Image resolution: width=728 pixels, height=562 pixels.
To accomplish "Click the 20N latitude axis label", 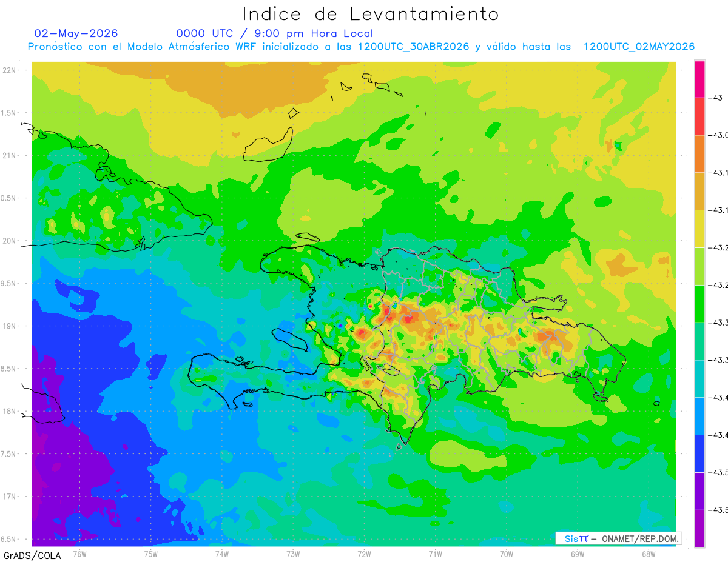I will point(9,241).
